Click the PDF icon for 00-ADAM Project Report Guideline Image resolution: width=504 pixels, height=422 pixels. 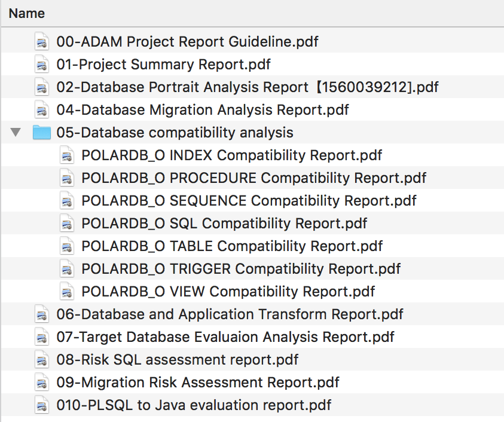(42, 42)
